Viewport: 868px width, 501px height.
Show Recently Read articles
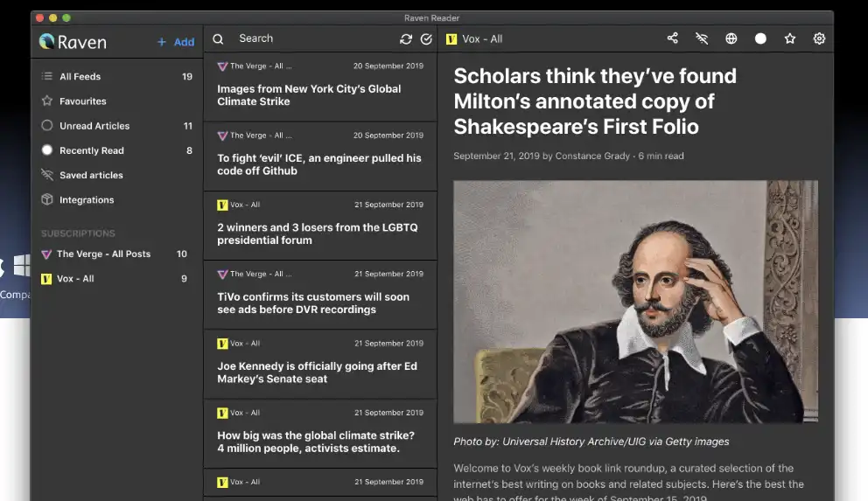(x=116, y=150)
